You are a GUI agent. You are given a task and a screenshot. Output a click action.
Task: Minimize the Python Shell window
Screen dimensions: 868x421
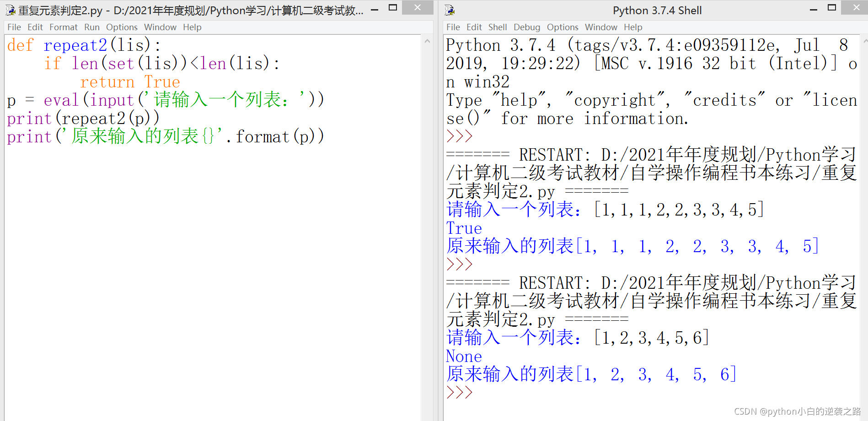[x=814, y=9]
